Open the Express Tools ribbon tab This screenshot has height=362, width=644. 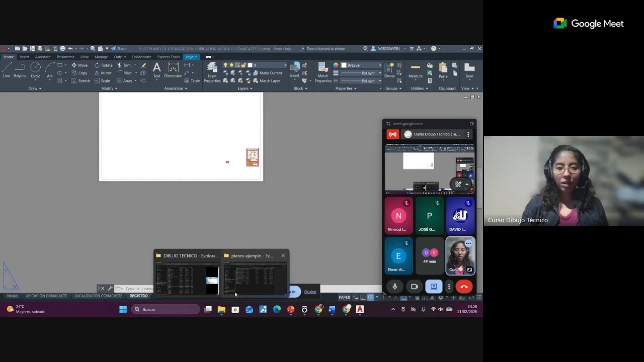tap(169, 57)
